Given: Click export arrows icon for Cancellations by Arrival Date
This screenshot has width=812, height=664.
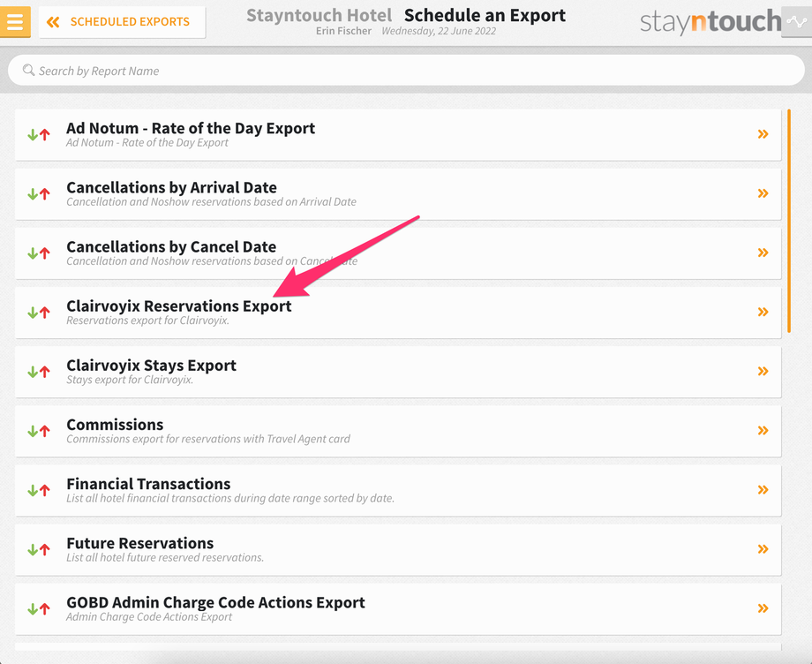Looking at the screenshot, I should [39, 194].
